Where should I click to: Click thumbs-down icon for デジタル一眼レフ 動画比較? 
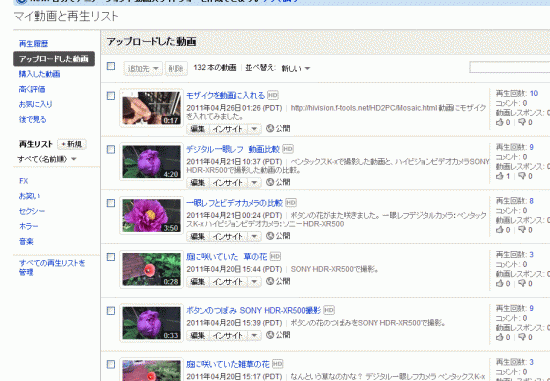click(x=522, y=176)
